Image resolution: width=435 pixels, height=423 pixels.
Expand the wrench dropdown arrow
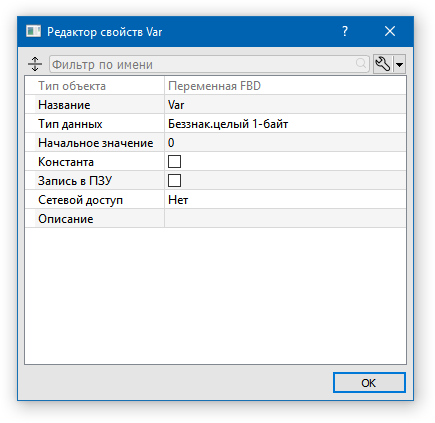tap(399, 64)
